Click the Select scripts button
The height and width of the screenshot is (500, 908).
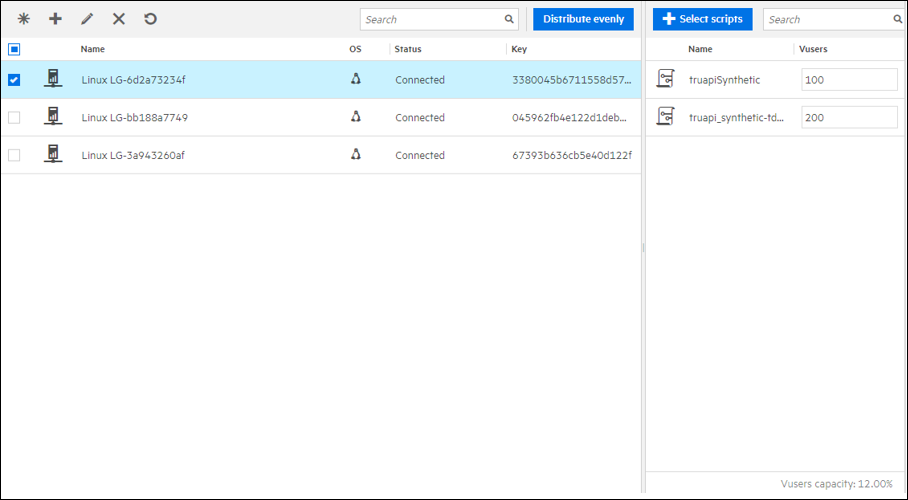[702, 19]
